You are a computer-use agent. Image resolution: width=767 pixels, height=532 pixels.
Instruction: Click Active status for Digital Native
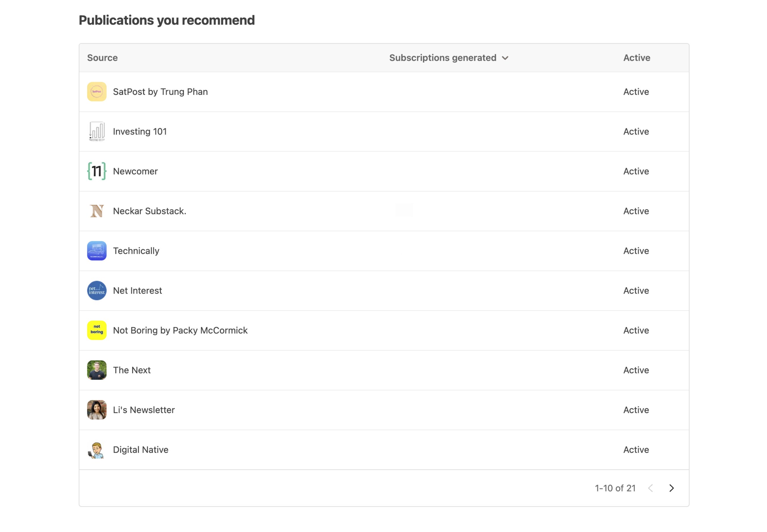[636, 450]
